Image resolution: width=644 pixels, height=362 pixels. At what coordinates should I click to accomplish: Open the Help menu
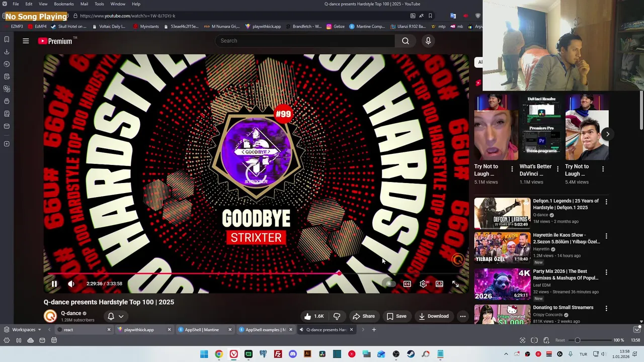136,4
